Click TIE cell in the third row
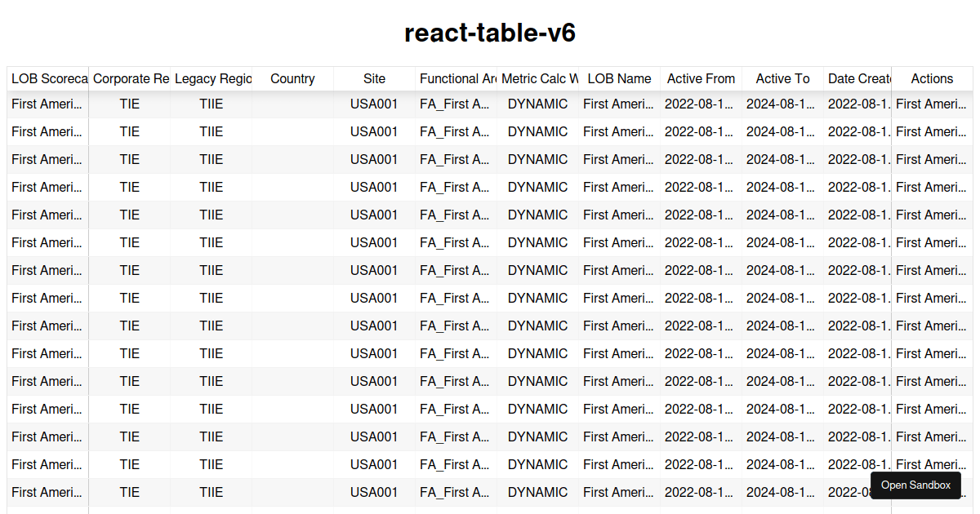The height and width of the screenshot is (514, 980). click(x=130, y=159)
